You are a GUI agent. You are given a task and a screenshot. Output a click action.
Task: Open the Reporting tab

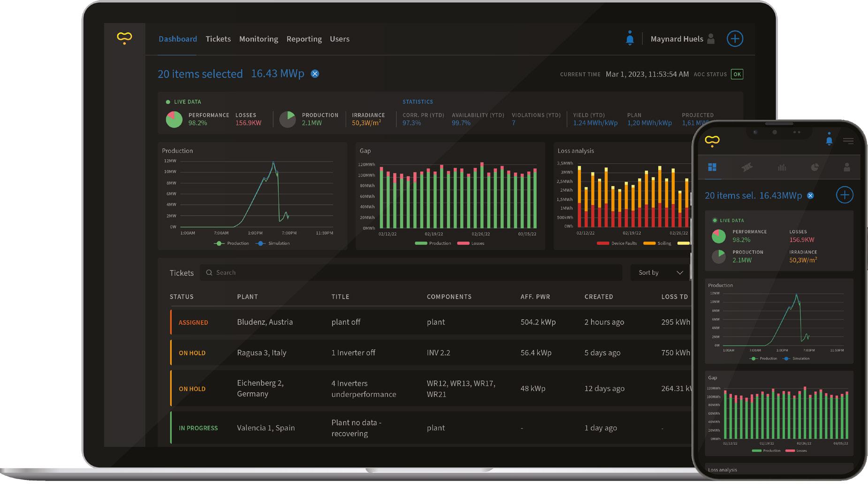[x=304, y=39]
